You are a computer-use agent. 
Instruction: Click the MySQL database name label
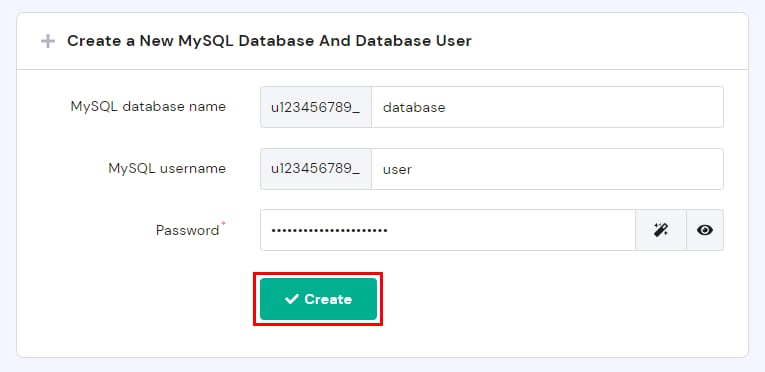148,106
